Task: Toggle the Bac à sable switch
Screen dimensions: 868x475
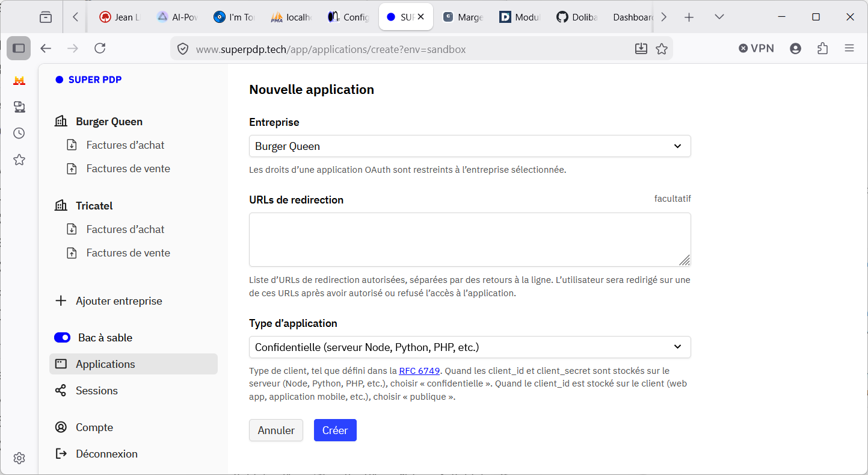Action: (x=63, y=338)
